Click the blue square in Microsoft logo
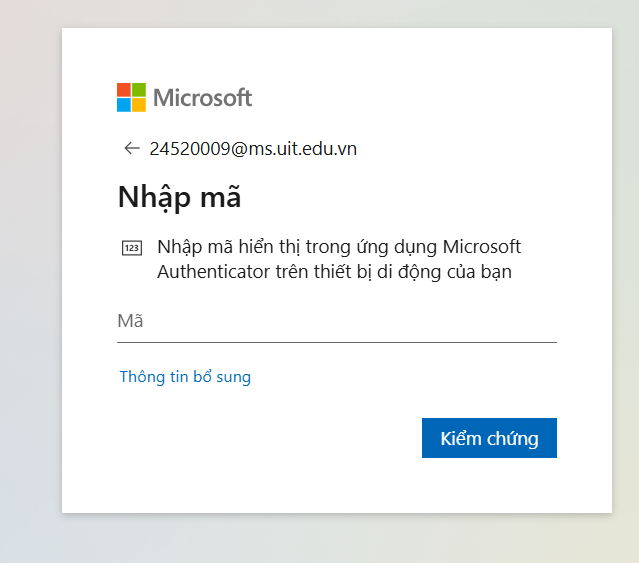The width and height of the screenshot is (639, 563). [124, 105]
